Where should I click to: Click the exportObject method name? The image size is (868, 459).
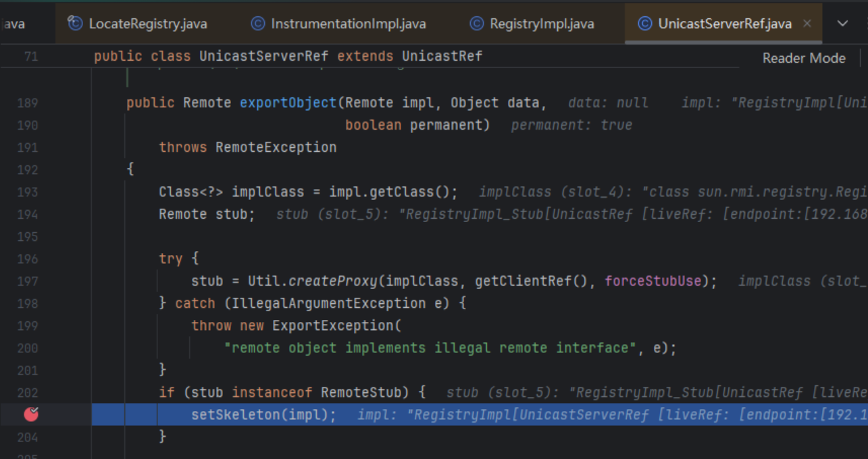coord(288,103)
